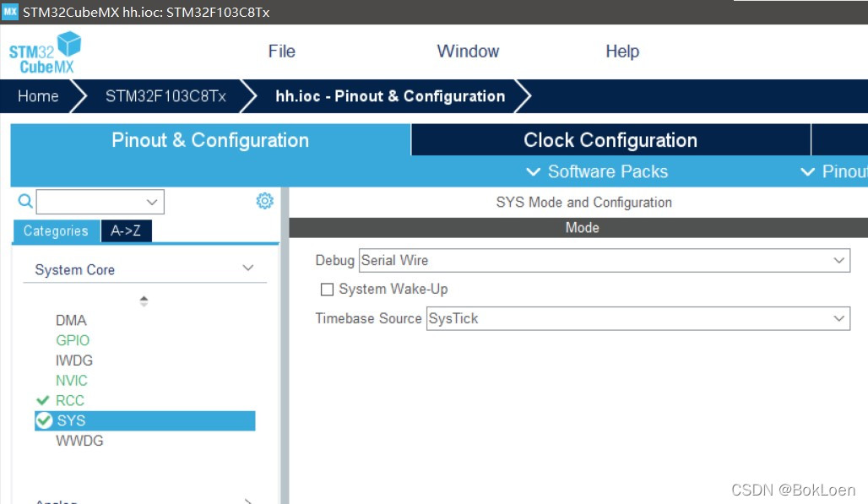Expand the Software Packs menu
Image resolution: width=868 pixels, height=504 pixels.
tap(597, 171)
